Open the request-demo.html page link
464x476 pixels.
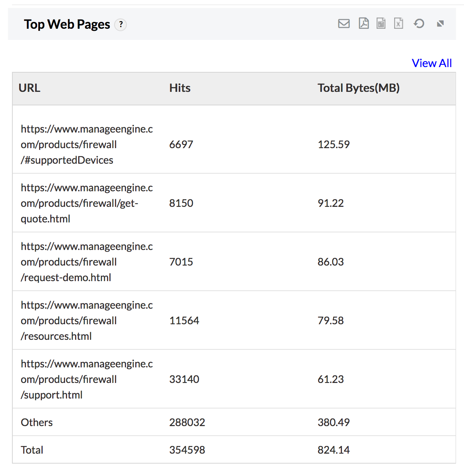click(87, 262)
